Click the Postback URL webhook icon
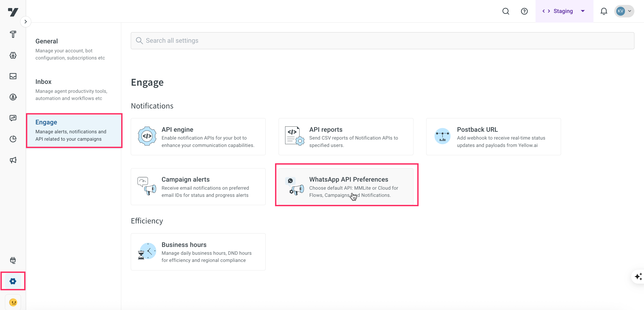Viewport: 644px width, 310px height. (x=442, y=136)
